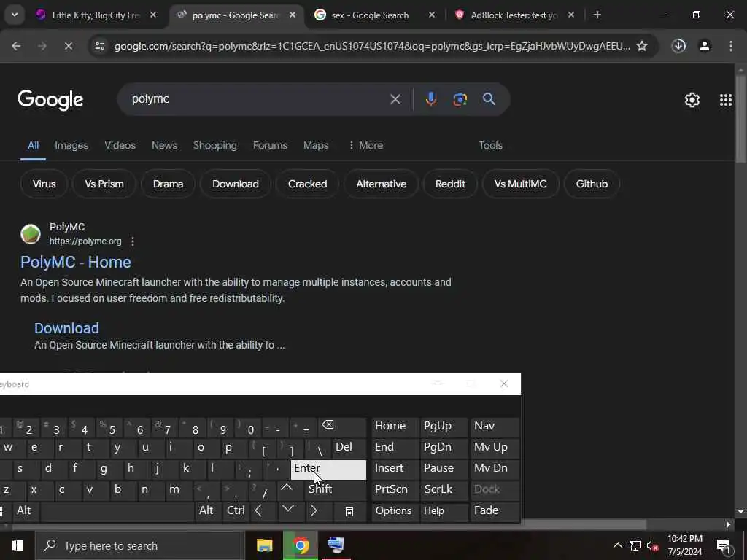Tap the ScrLk key on the on-screen keyboard

pos(444,490)
